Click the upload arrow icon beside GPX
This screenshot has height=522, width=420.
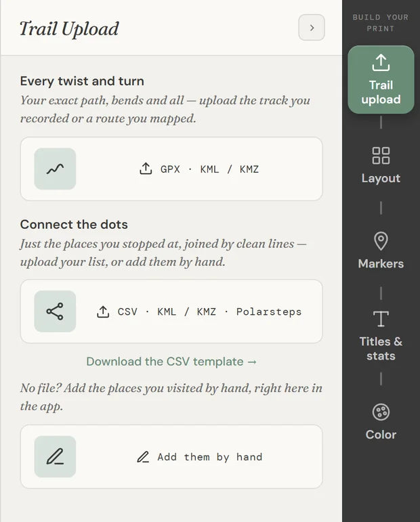tap(146, 169)
